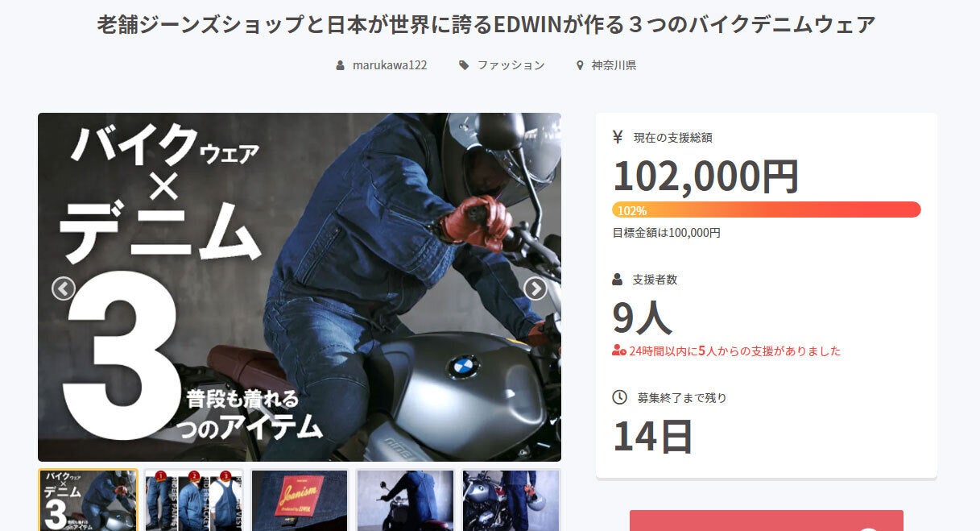The image size is (980, 531).
Task: Select second thumbnail showing three numbered items
Action: (194, 500)
